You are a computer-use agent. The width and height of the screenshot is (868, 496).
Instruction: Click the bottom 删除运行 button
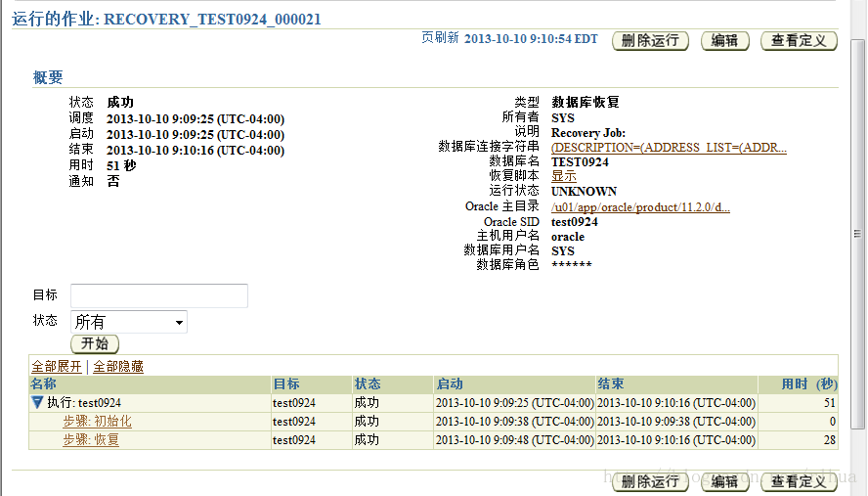[x=650, y=481]
